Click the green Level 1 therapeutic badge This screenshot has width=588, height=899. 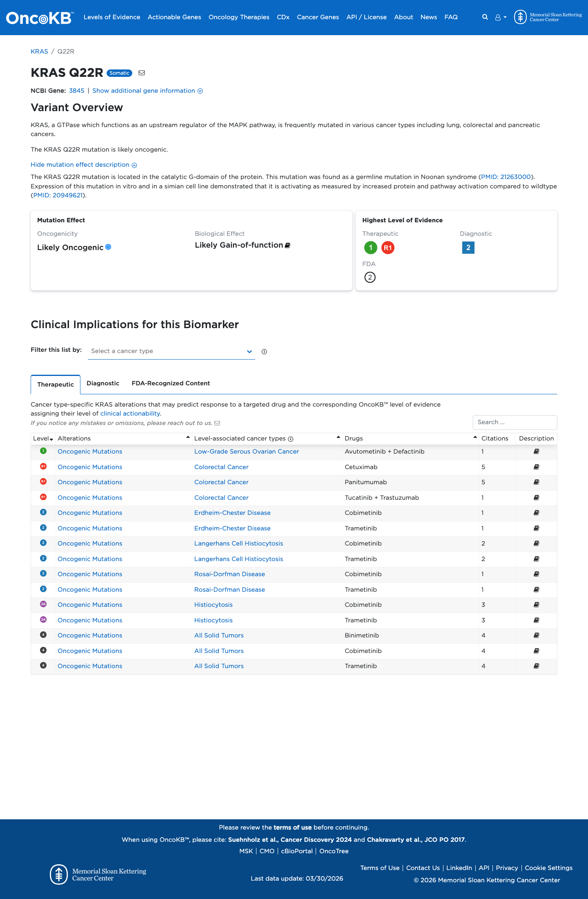coord(370,248)
